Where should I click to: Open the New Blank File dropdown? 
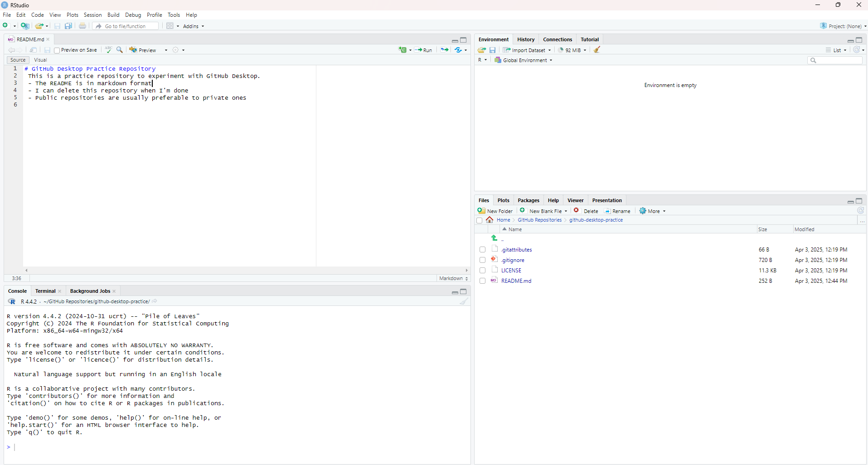pyautogui.click(x=543, y=211)
